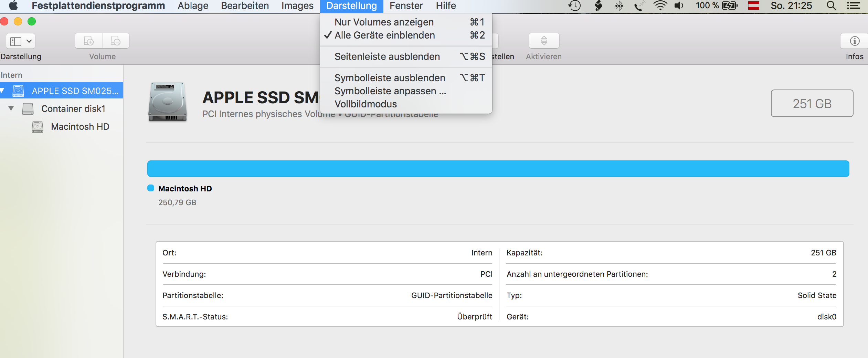Open the sidebar Darstellung toolbar dropdown

pyautogui.click(x=21, y=41)
